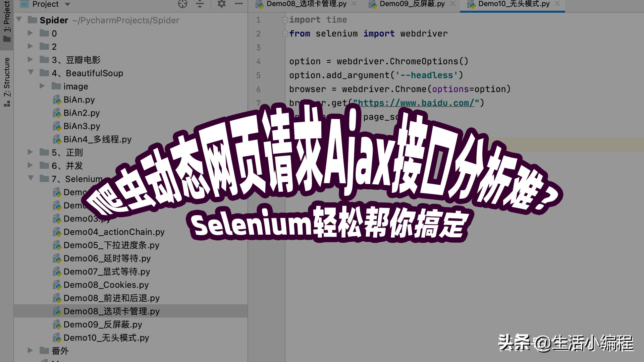
Task: Click the Python icon of Demo04_actionChain.py
Action: point(57,232)
